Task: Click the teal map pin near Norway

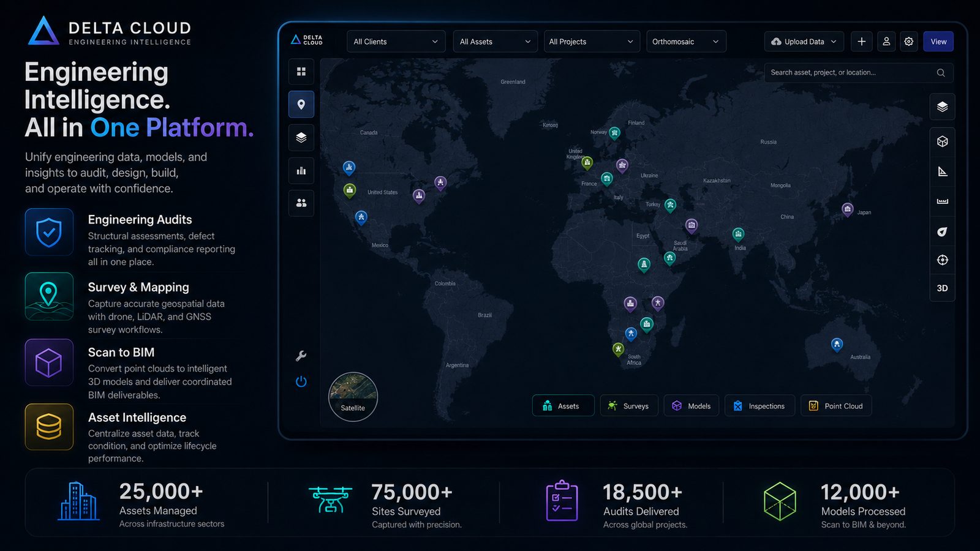Action: tap(614, 133)
